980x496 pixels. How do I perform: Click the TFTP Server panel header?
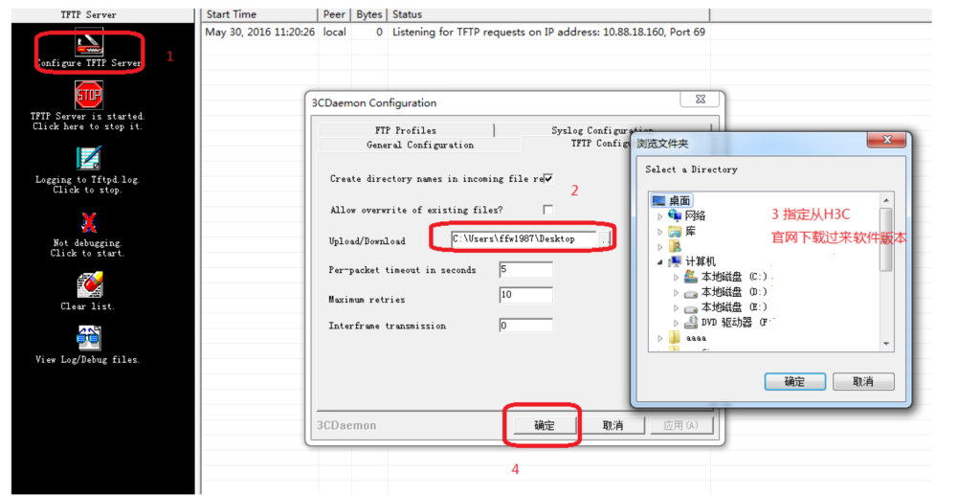click(x=88, y=14)
